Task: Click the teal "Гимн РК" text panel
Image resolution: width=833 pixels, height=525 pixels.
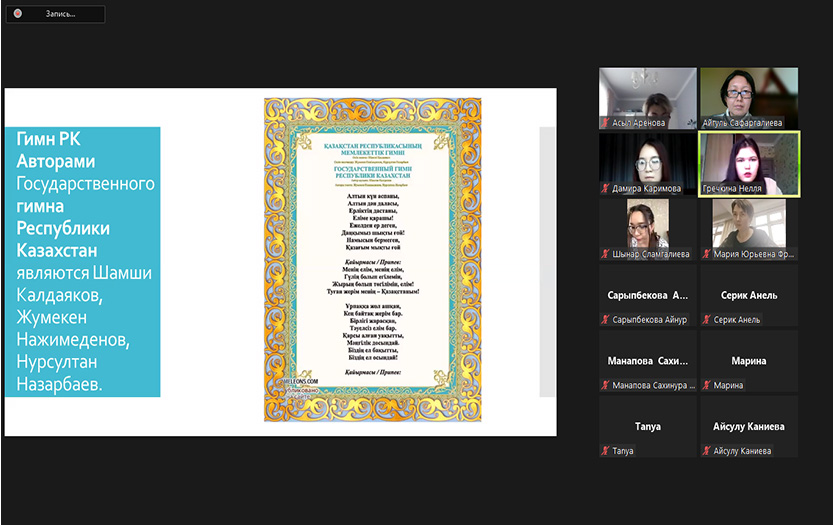Action: pyautogui.click(x=83, y=261)
